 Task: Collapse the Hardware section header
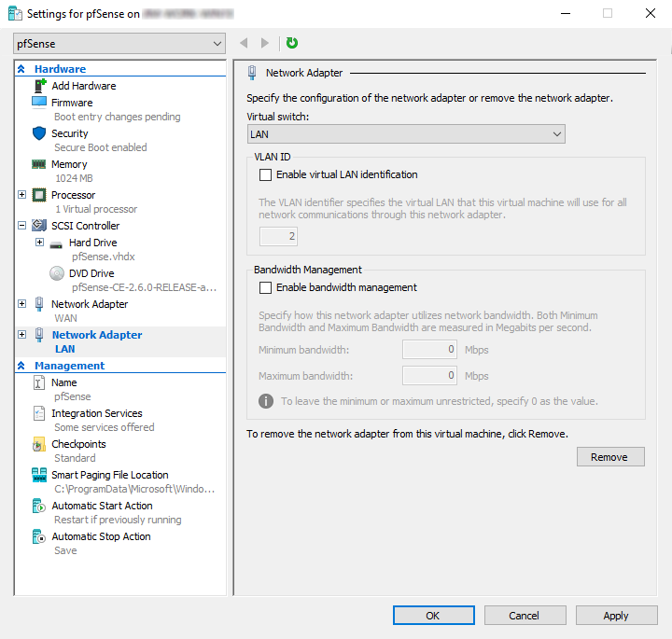22,69
